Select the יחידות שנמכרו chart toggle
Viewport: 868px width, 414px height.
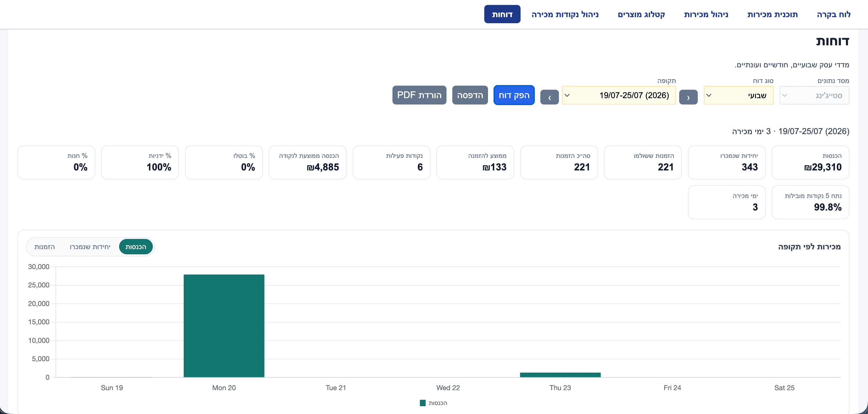click(x=90, y=247)
